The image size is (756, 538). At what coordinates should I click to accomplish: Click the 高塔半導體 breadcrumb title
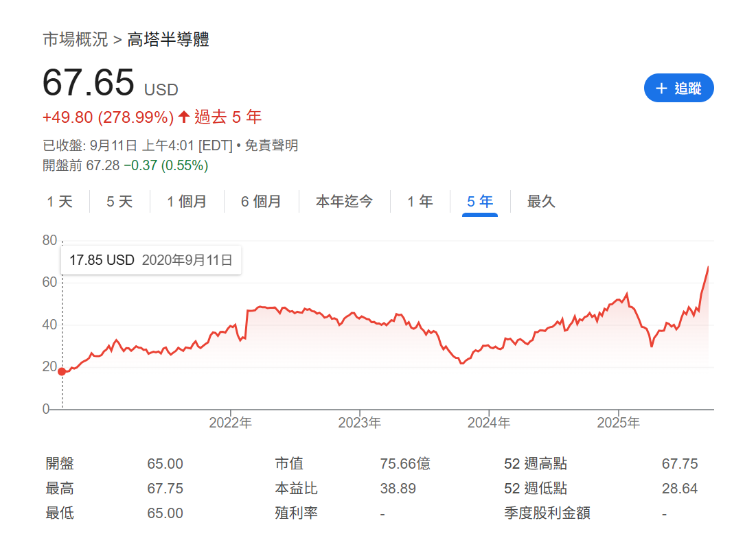coord(168,40)
